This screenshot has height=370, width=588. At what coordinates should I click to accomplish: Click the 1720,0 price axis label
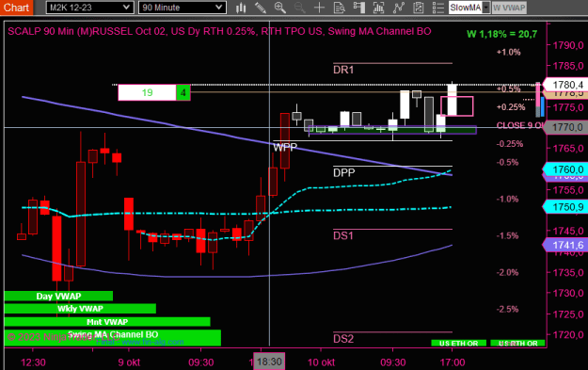click(568, 335)
